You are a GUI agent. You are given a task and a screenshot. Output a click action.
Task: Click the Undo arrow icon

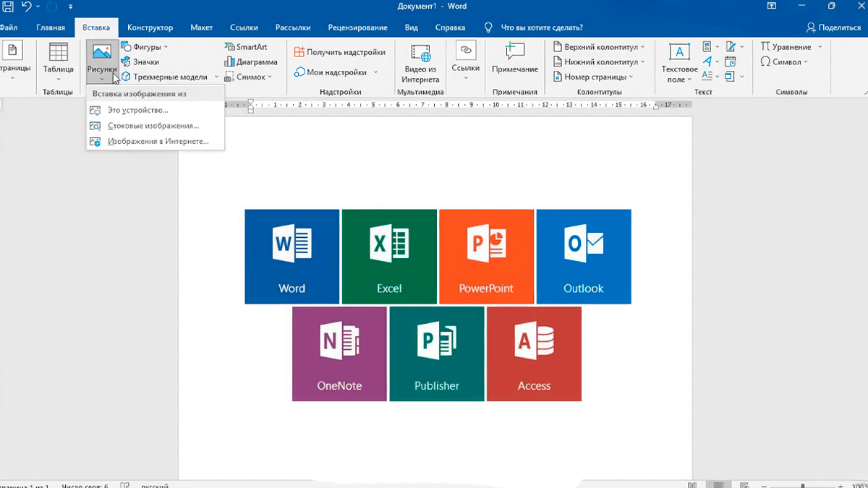pyautogui.click(x=27, y=7)
